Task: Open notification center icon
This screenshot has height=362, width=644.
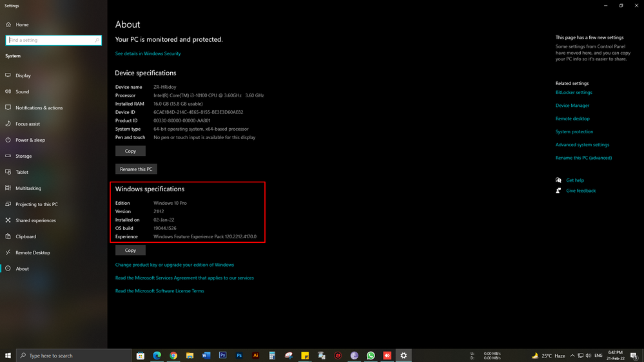Action: pyautogui.click(x=634, y=356)
